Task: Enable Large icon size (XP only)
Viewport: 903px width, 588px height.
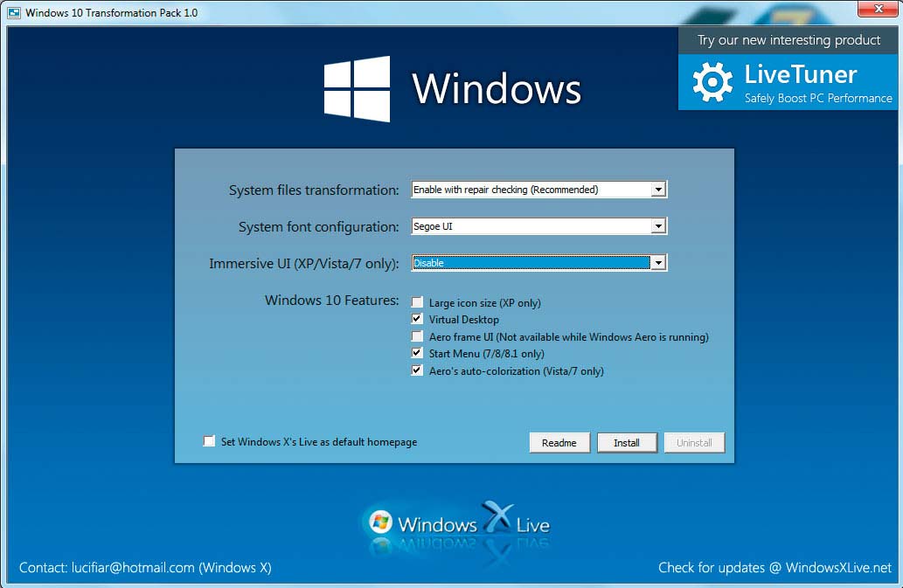Action: pyautogui.click(x=417, y=302)
